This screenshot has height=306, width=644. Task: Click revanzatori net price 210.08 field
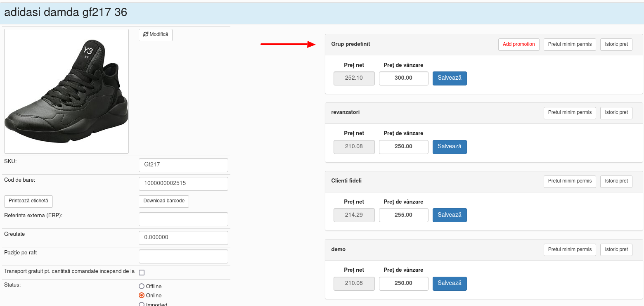tap(354, 147)
